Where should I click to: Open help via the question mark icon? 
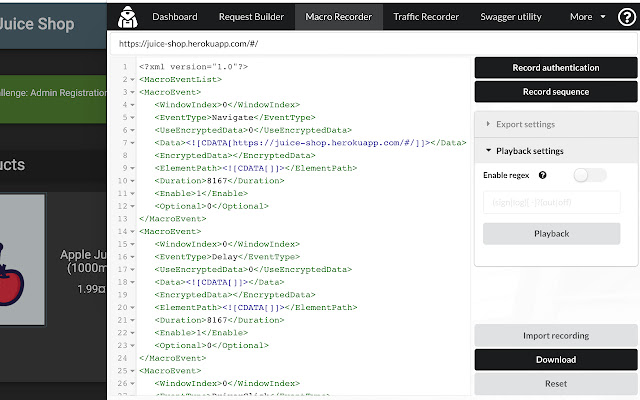click(x=626, y=16)
